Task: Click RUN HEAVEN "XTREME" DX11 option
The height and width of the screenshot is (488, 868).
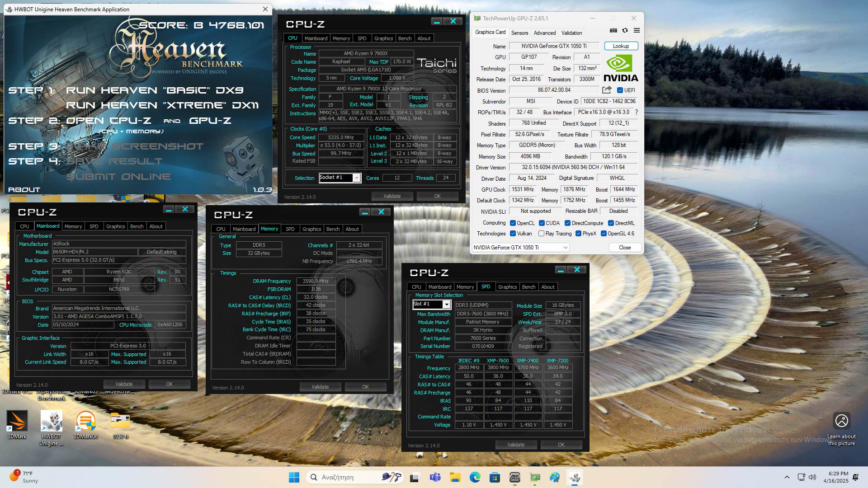Action: [x=162, y=105]
